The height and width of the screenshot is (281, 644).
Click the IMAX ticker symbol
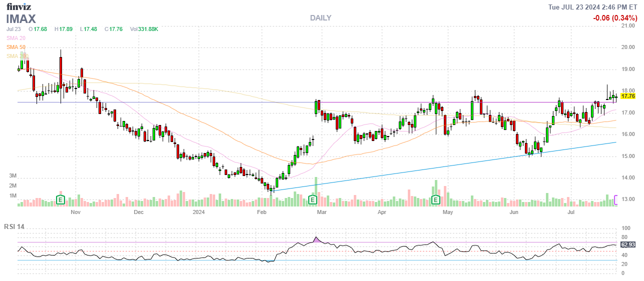click(21, 19)
